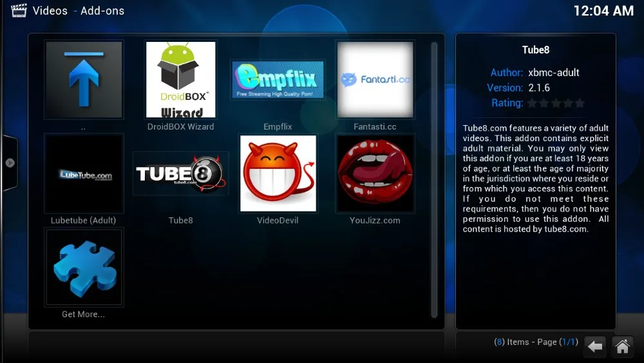Click the Empflix label text
The image size is (644, 363).
click(278, 126)
